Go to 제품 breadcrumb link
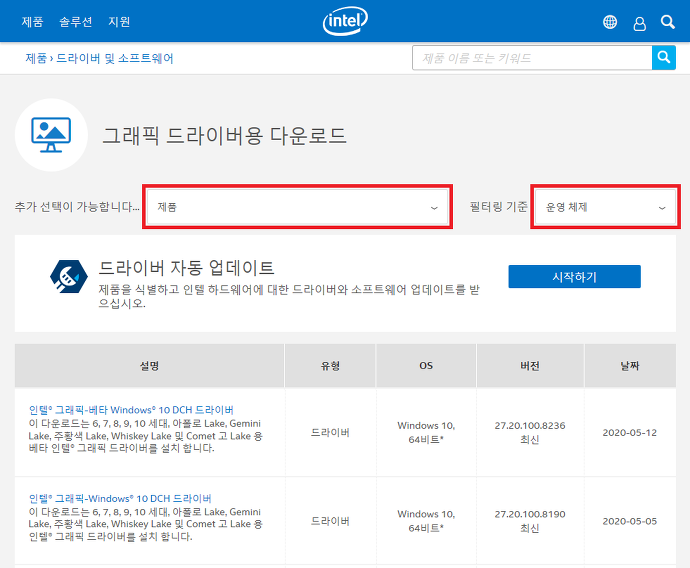Image resolution: width=690 pixels, height=568 pixels. click(x=36, y=58)
